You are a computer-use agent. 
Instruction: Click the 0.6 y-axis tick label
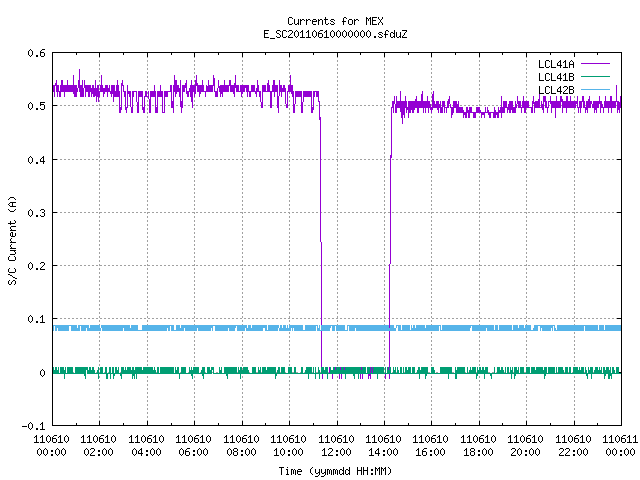36,53
